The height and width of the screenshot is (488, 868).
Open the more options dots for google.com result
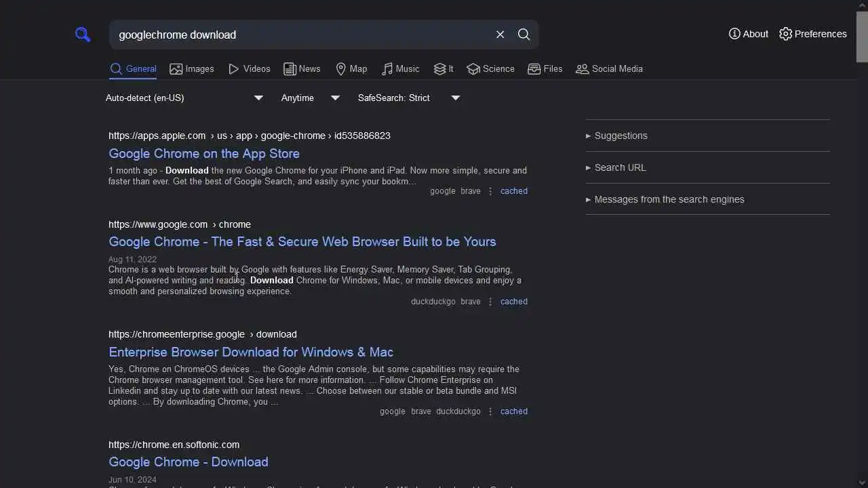(x=490, y=302)
